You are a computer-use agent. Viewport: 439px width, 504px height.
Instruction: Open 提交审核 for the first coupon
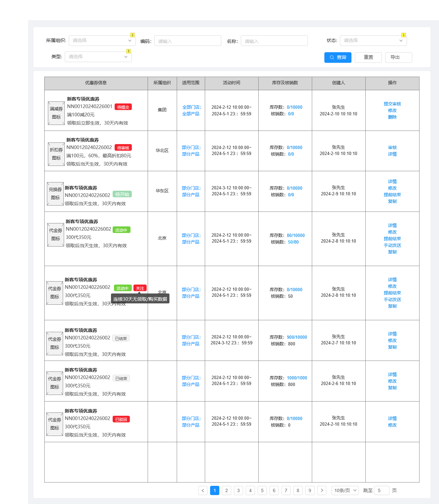coord(392,103)
